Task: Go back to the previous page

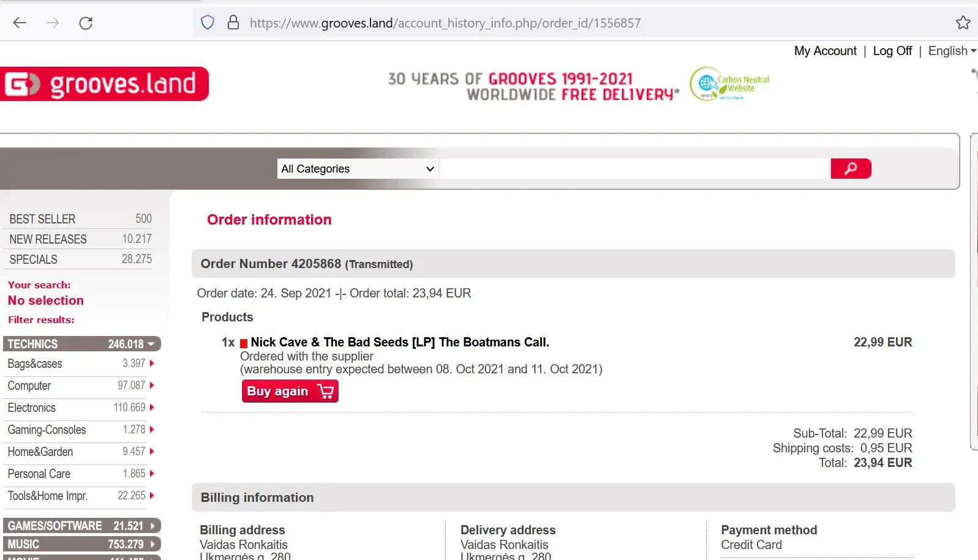Action: (x=20, y=23)
